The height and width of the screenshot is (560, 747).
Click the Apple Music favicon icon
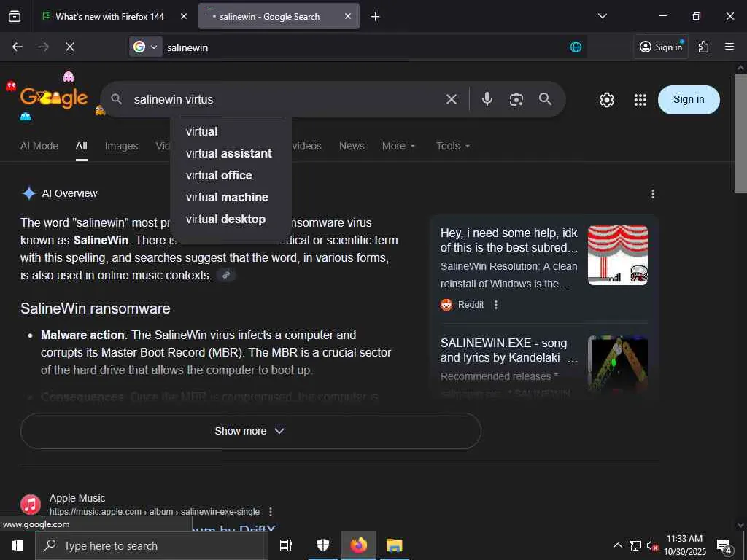[x=31, y=505]
